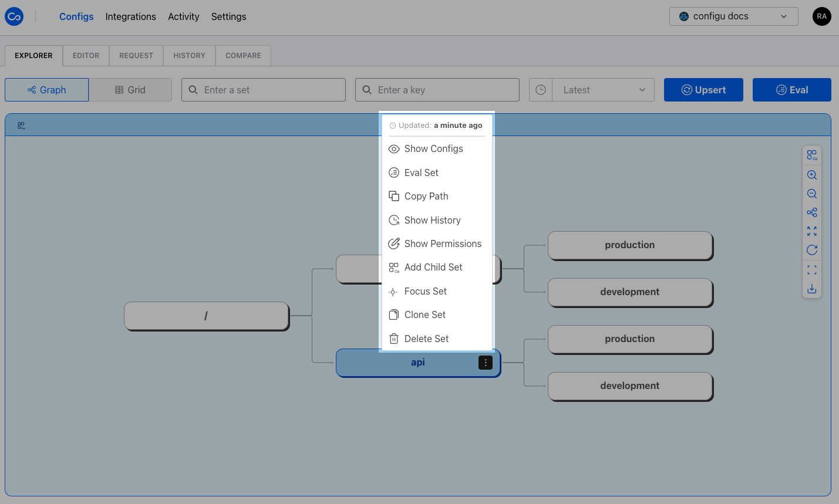Open the RA user avatar menu

click(822, 16)
